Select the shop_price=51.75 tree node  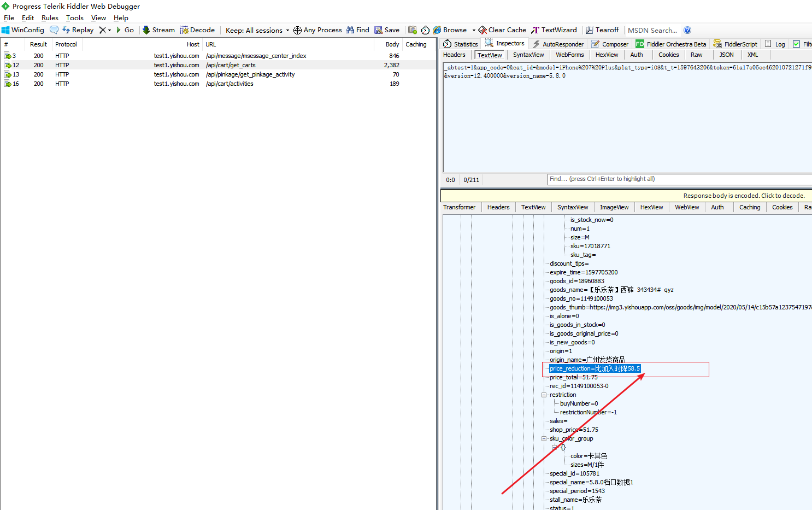click(x=574, y=430)
